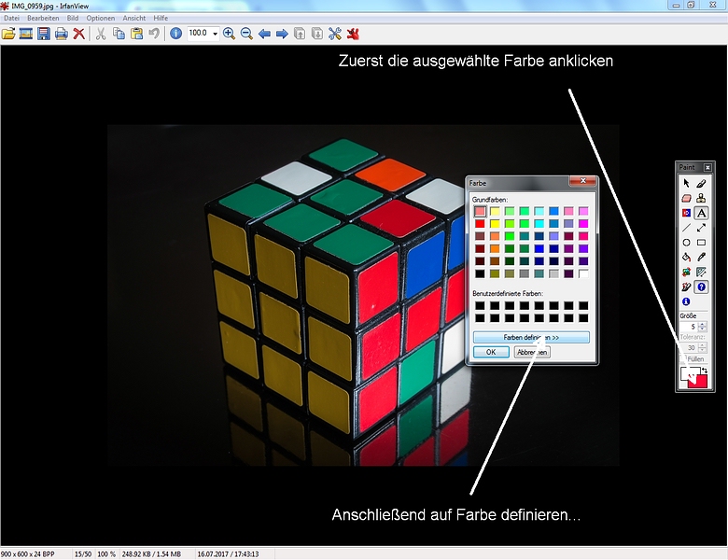Close the Paint tool panel
Screen dimensions: 728x560
pos(707,167)
